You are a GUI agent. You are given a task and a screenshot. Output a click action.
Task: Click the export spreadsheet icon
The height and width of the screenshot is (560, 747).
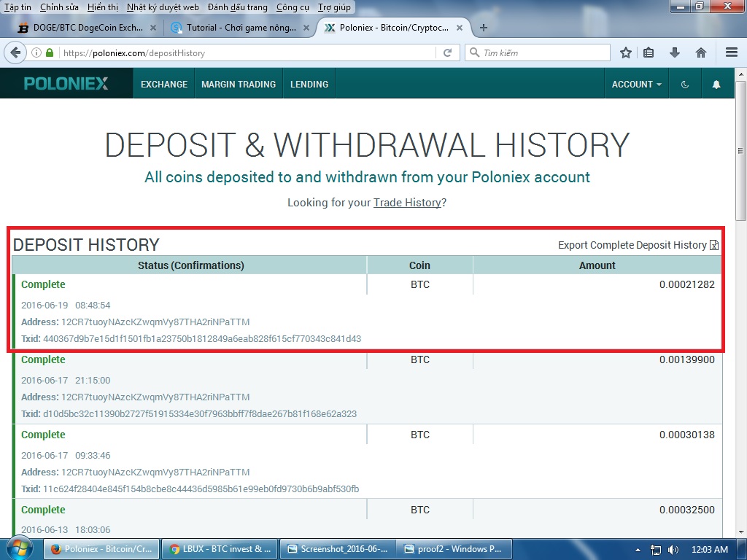coord(713,245)
